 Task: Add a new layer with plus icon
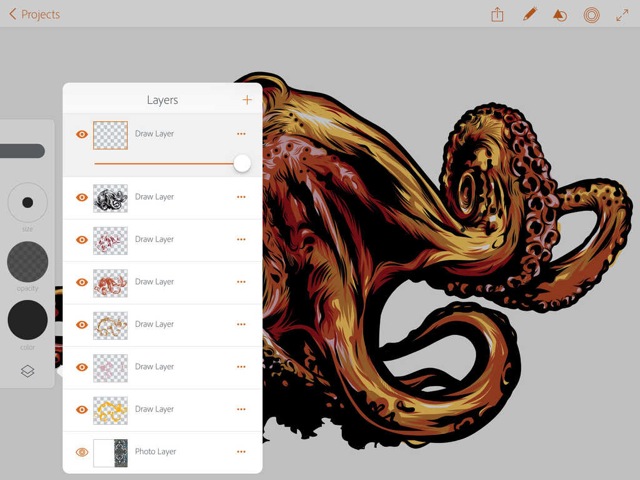247,100
